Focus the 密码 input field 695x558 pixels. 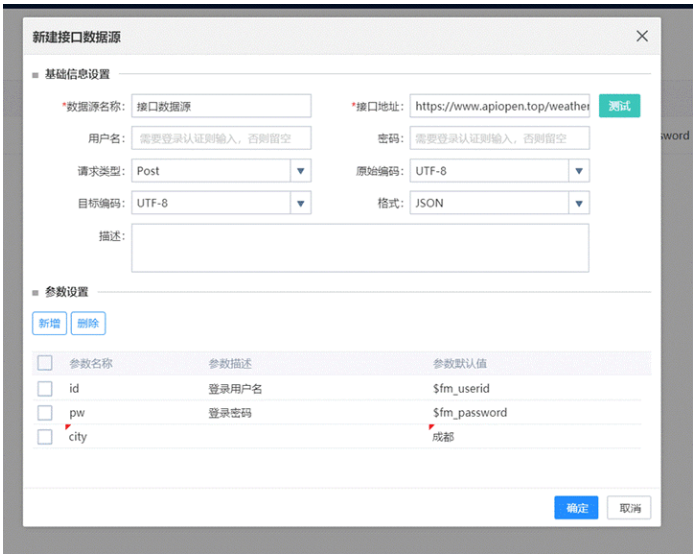500,138
